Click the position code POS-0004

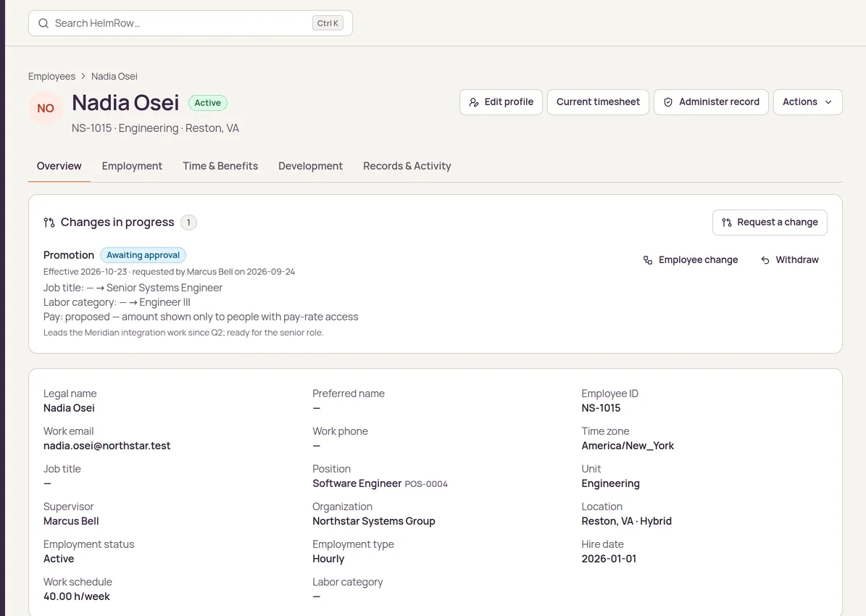click(x=426, y=484)
